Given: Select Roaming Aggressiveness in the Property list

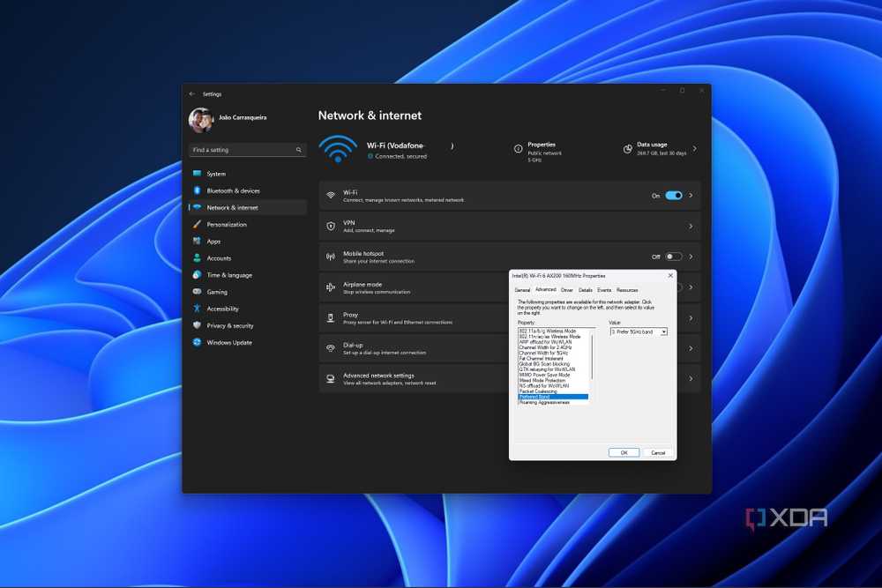Looking at the screenshot, I should pos(544,403).
